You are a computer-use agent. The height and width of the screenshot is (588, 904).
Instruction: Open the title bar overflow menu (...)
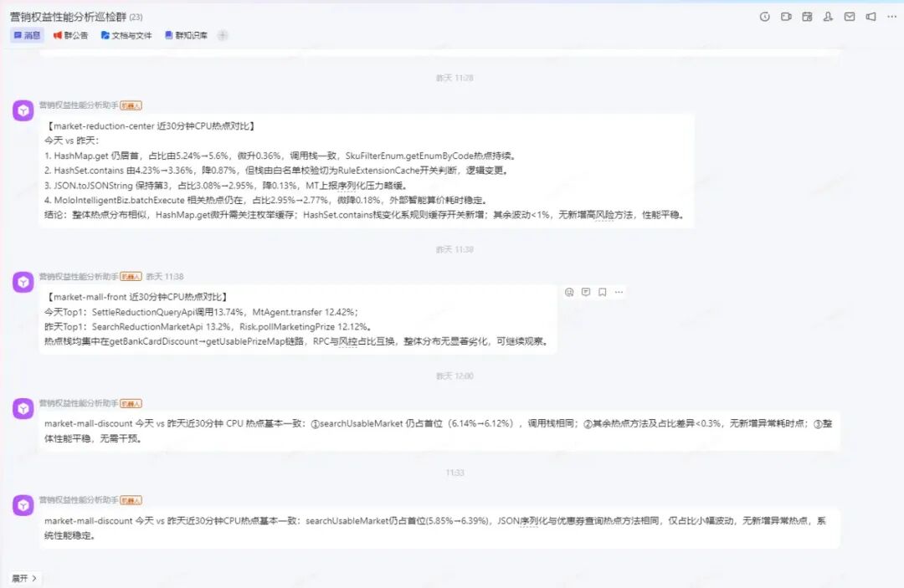click(x=891, y=16)
